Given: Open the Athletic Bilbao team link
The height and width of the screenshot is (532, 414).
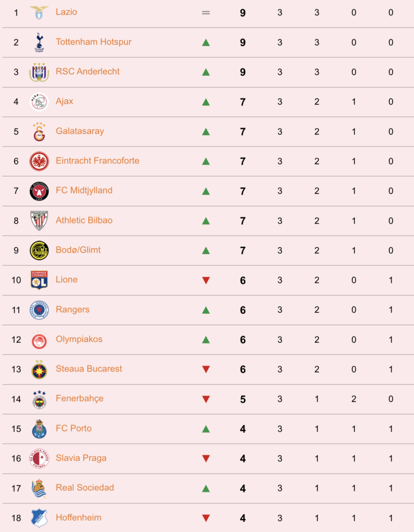Looking at the screenshot, I should click(84, 220).
